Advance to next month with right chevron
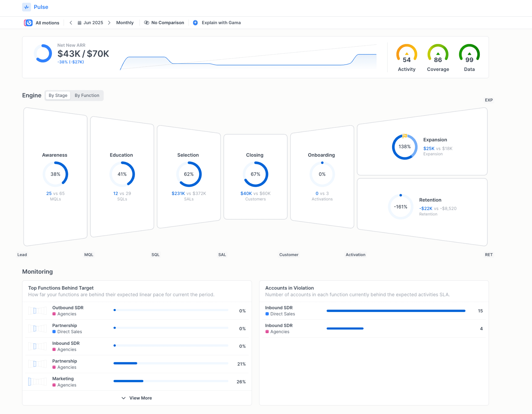The image size is (532, 414). (109, 23)
